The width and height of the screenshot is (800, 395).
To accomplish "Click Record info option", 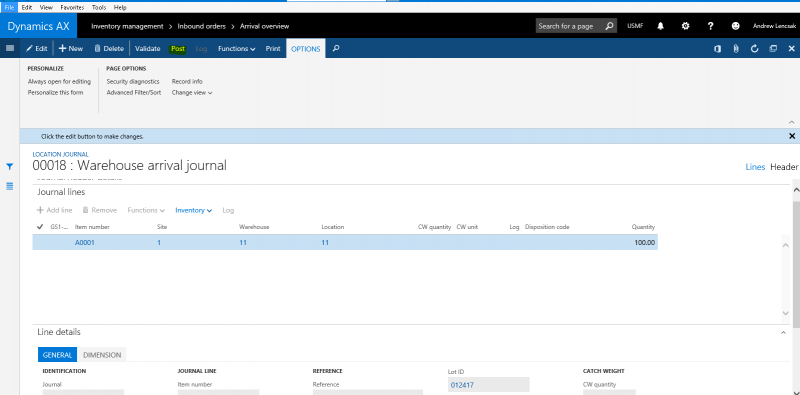I will [187, 81].
